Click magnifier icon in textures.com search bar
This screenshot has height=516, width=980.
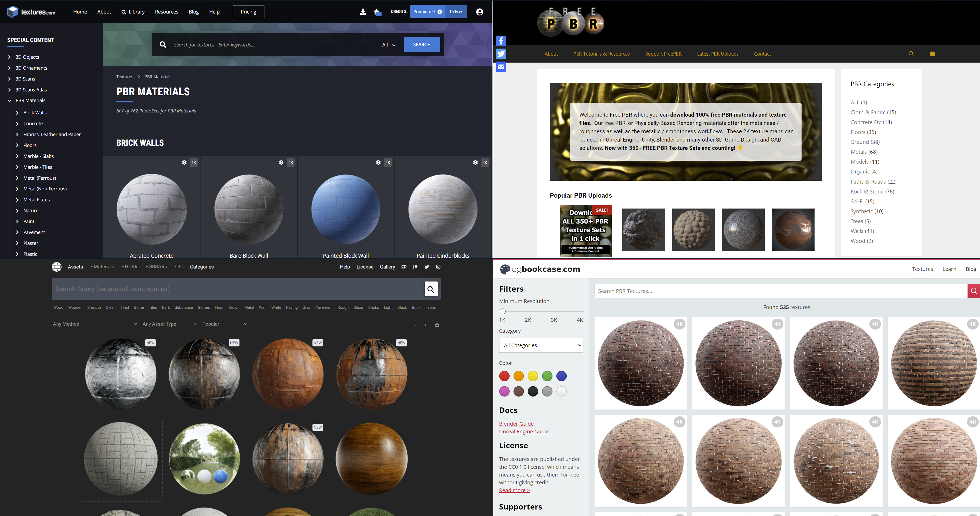[163, 44]
